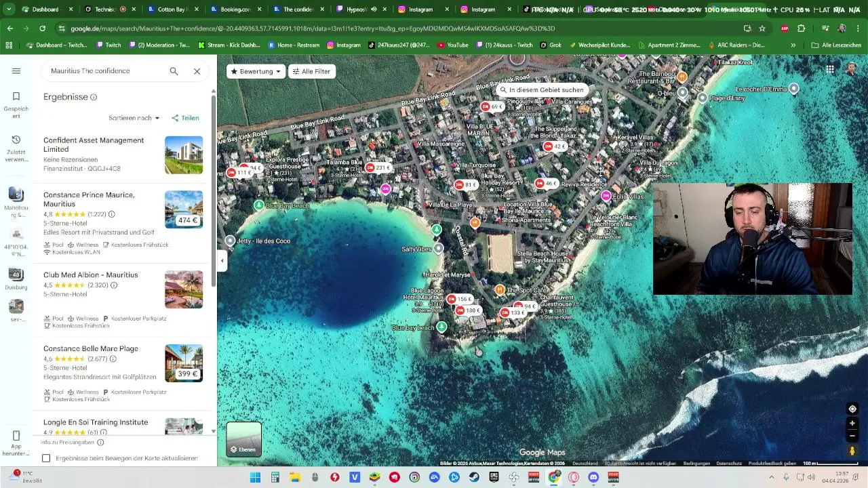Click the Teilen share link
The height and width of the screenshot is (488, 868).
[x=185, y=118]
